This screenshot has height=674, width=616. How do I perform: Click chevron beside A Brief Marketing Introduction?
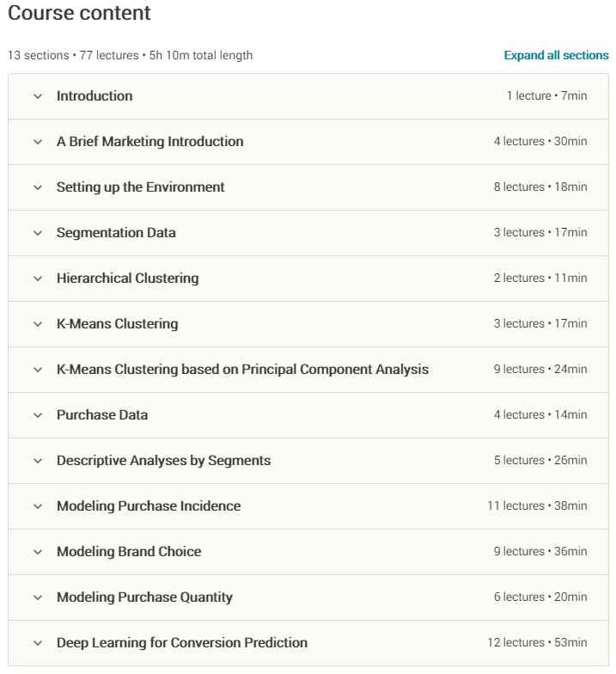(38, 142)
